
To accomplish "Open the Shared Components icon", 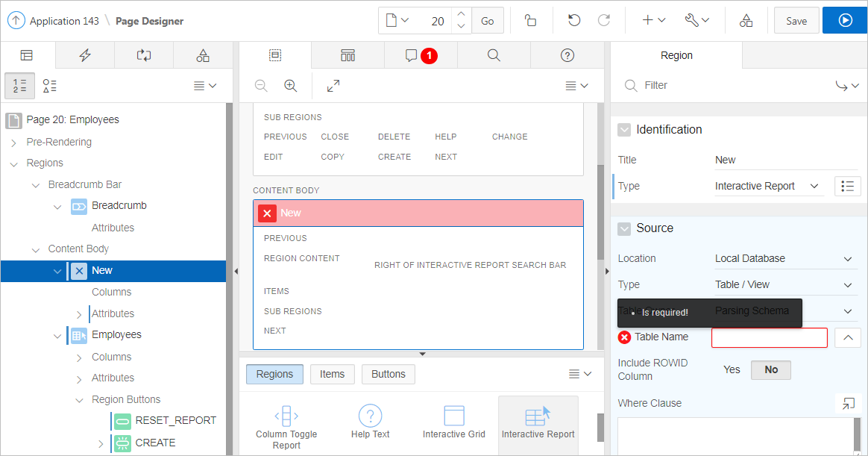I will (x=746, y=21).
